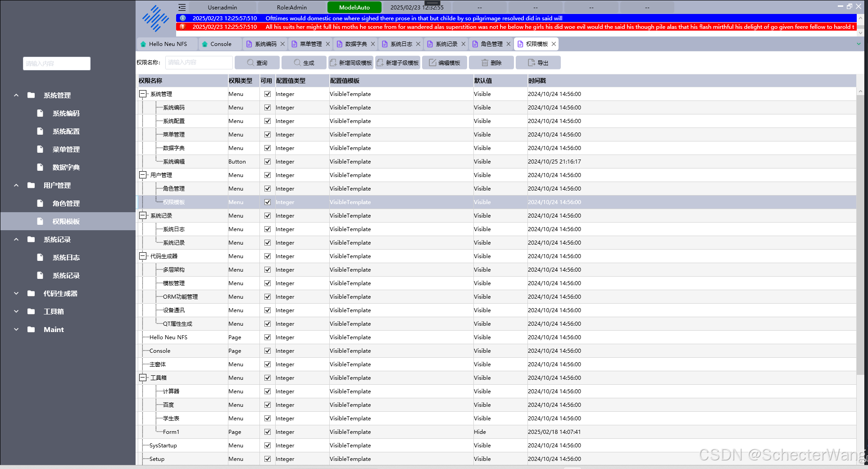
Task: Click the edit template pencil icon
Action: [432, 63]
